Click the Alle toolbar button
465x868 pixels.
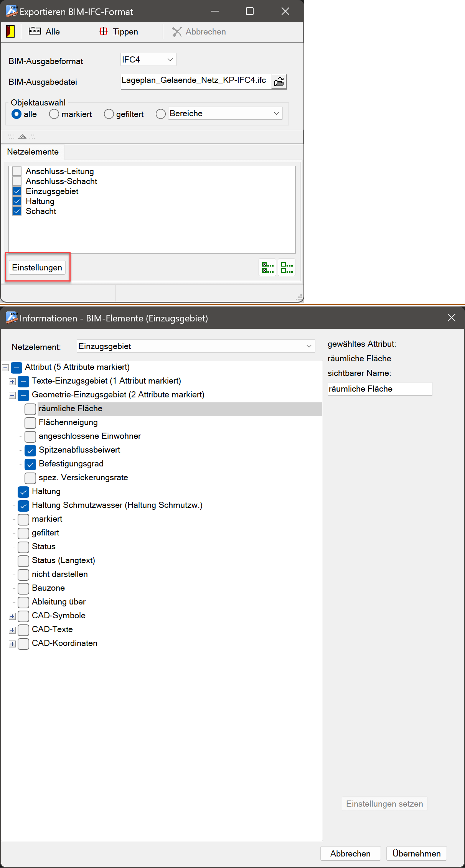pyautogui.click(x=45, y=31)
